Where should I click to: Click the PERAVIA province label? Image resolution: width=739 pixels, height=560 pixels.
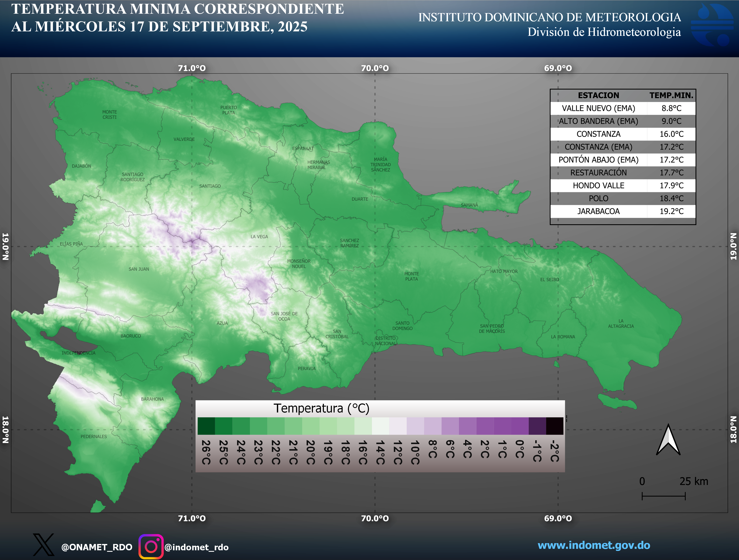coord(306,369)
